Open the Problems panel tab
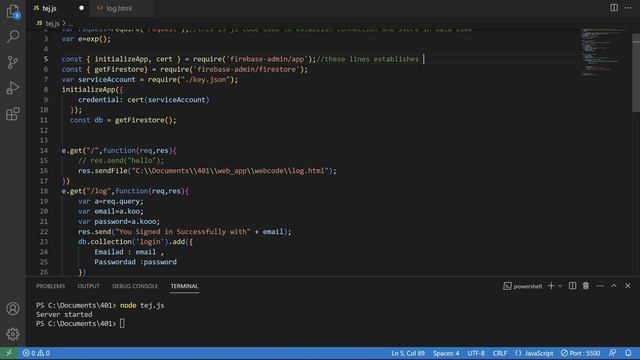The image size is (640, 360). pyautogui.click(x=50, y=286)
